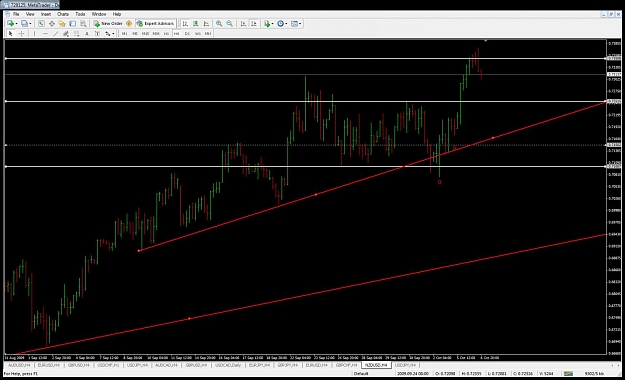The image size is (625, 380).
Task: Select the Cursor arrow tool
Action: [x=11, y=33]
